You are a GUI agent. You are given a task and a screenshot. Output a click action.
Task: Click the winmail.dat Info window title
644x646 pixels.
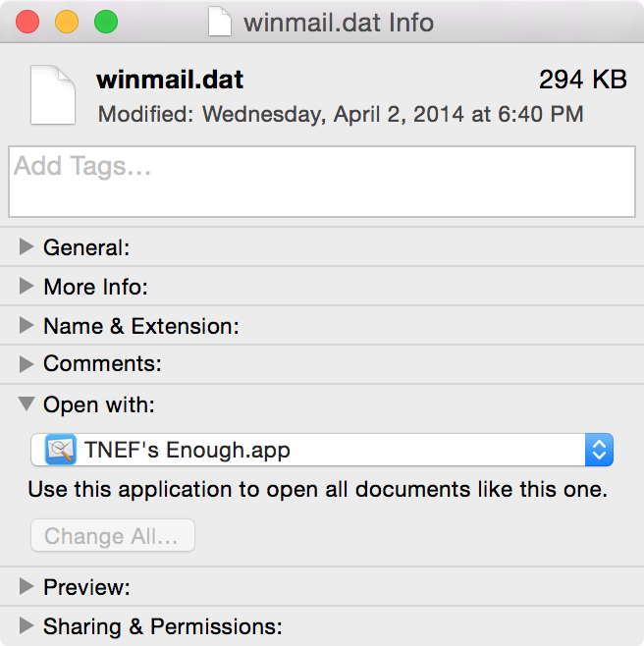click(x=339, y=23)
